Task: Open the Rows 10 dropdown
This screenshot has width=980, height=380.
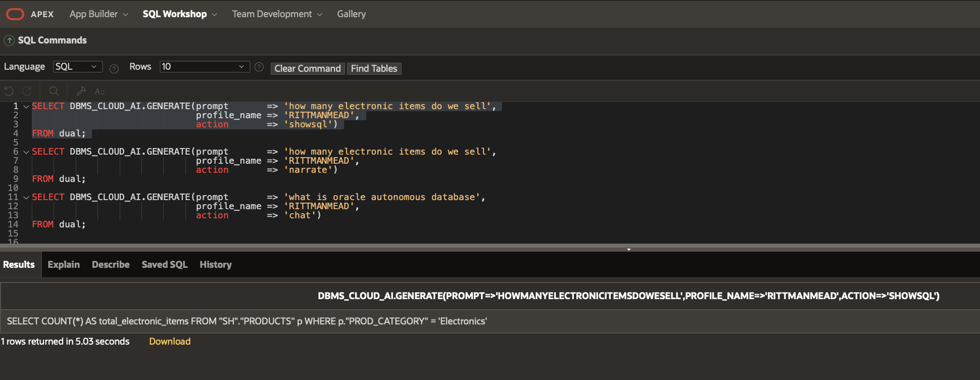Action: tap(205, 67)
